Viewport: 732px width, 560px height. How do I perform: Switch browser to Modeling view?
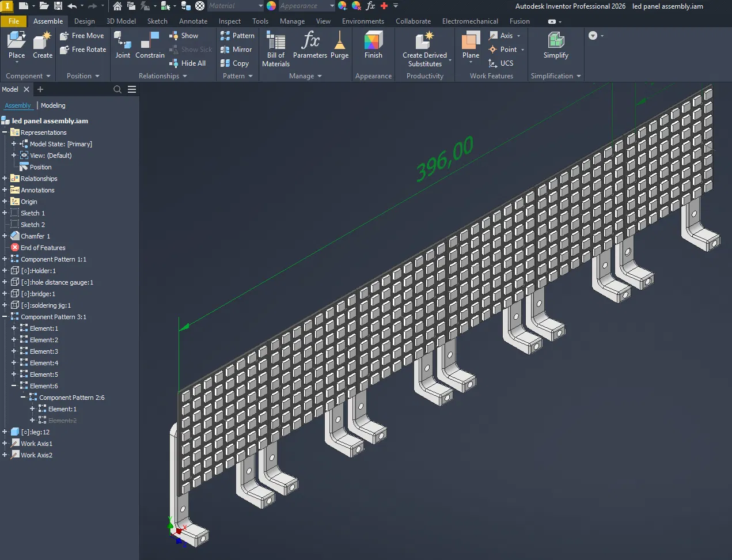[53, 105]
